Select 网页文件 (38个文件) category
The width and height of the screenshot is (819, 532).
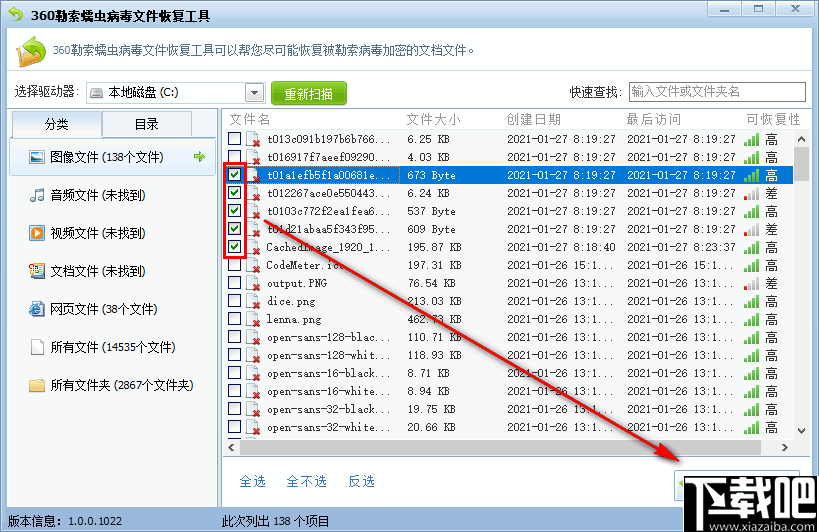[112, 309]
